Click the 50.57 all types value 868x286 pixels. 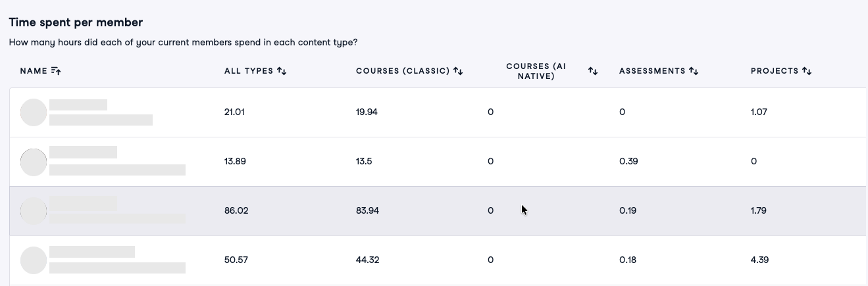pos(236,260)
